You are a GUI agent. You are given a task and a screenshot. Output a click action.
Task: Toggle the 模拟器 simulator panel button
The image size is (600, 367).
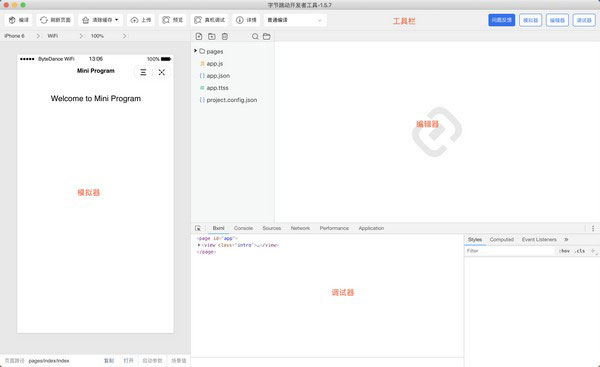(530, 20)
